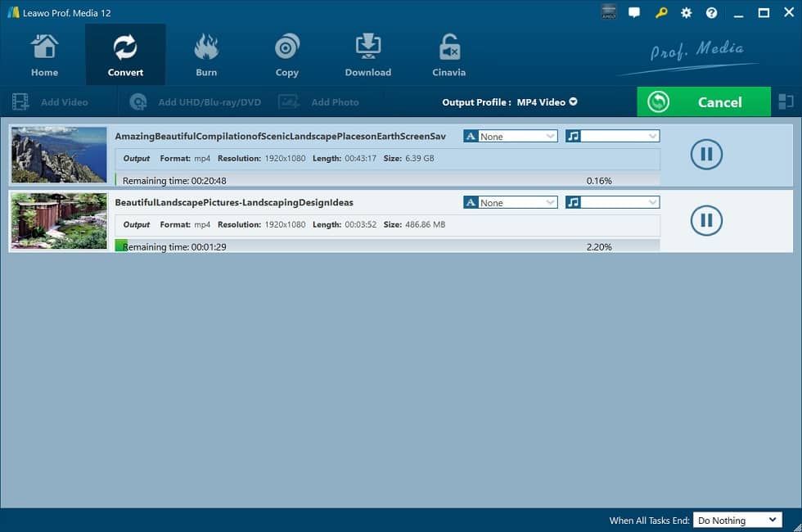Open the Output Profile MP4 Video dropdown
802x532 pixels.
[x=547, y=102]
